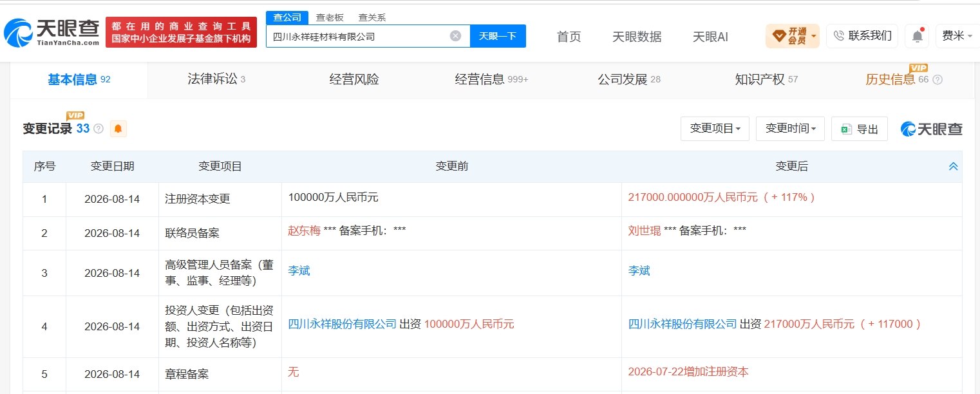Open the 变更时间 filter dropdown

point(790,129)
